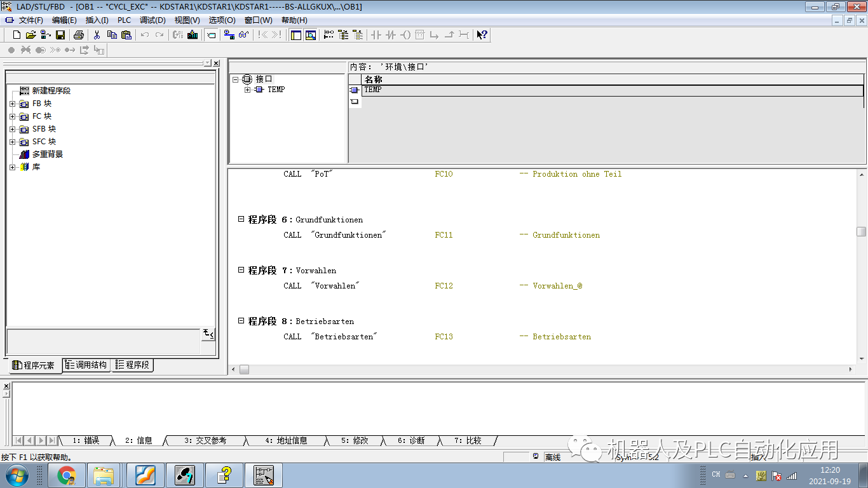Switch to the 调用结构 tab
Screen dimensions: 868x488
86,365
